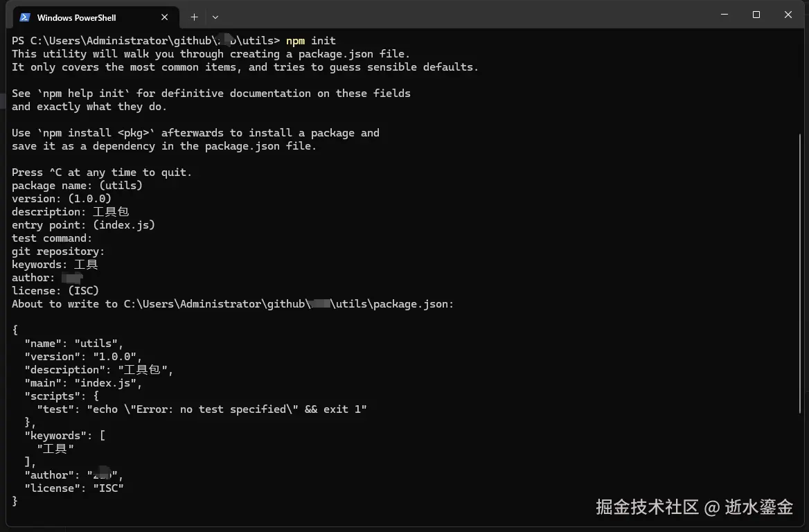Click the empty title bar drag area
This screenshot has width=809, height=532.
pos(450,15)
